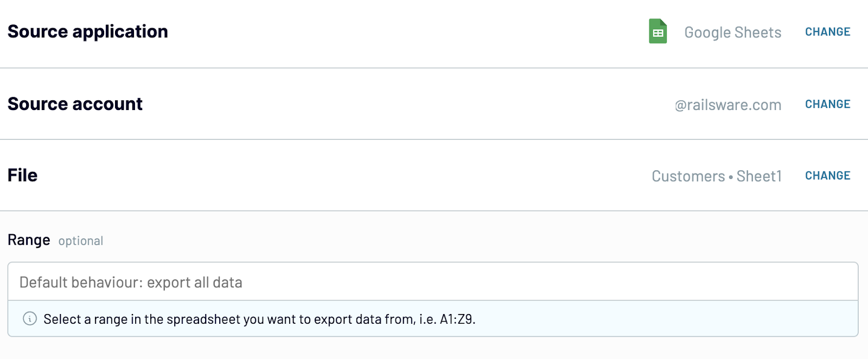
Task: Click the range example hint text
Action: [x=259, y=319]
